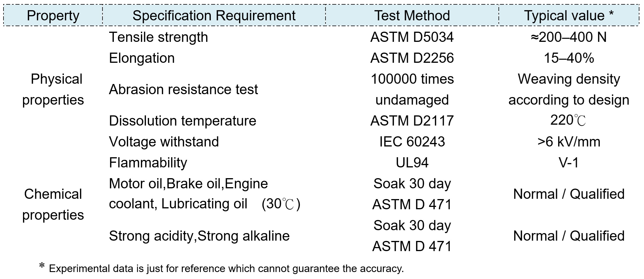Click the Test Method column header

coord(412,15)
